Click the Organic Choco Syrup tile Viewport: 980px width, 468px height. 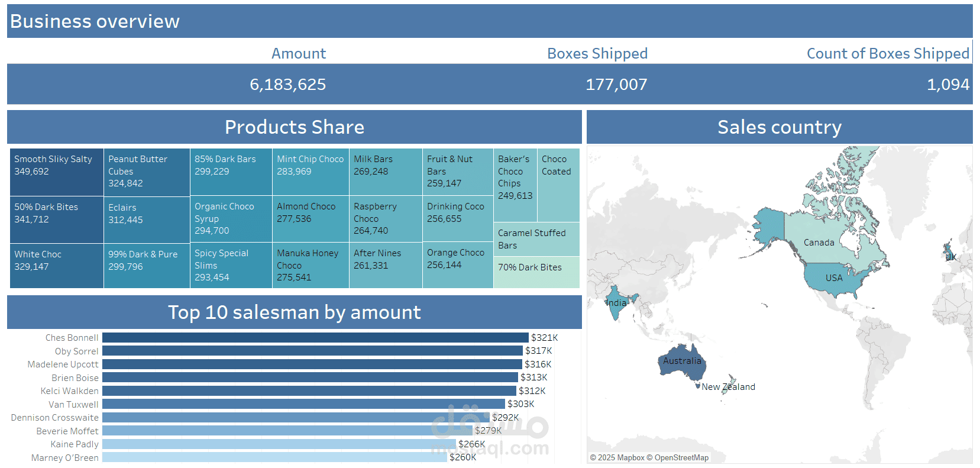click(231, 219)
